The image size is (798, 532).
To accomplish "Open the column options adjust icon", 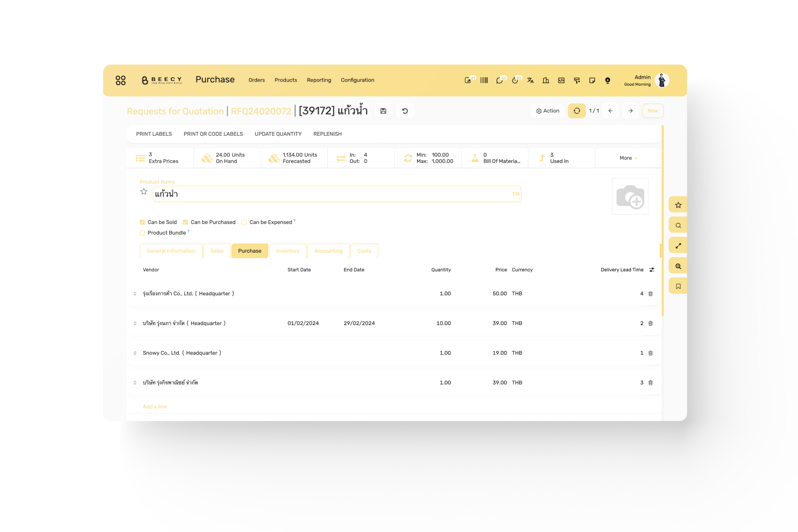I will point(652,270).
